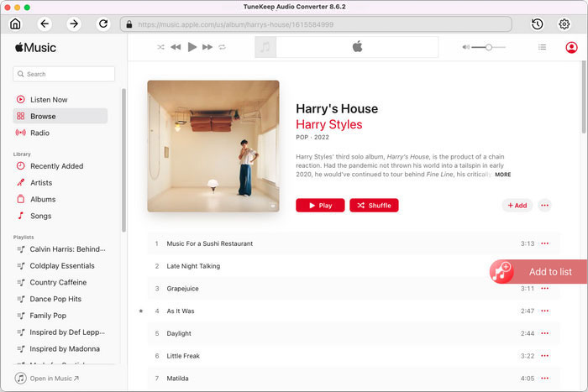Screen dimensions: 588x392
Task: Toggle shuffle in the player bar
Action: point(160,47)
